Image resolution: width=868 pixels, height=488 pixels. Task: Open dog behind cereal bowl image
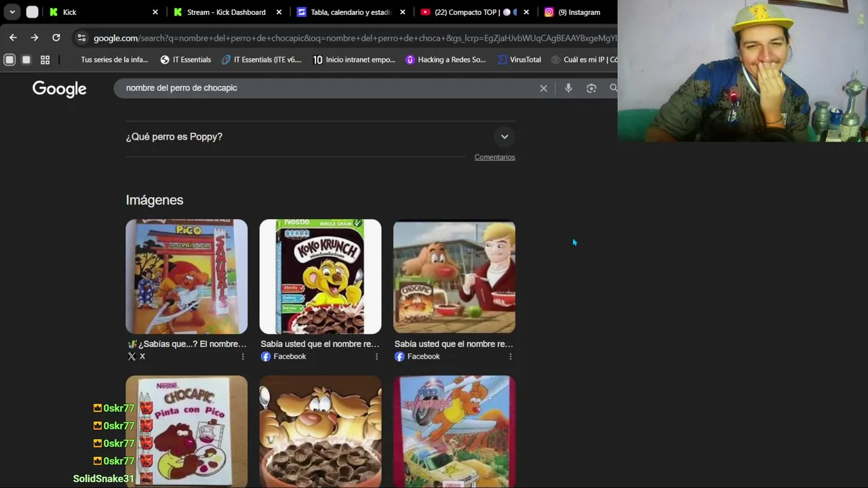point(320,432)
